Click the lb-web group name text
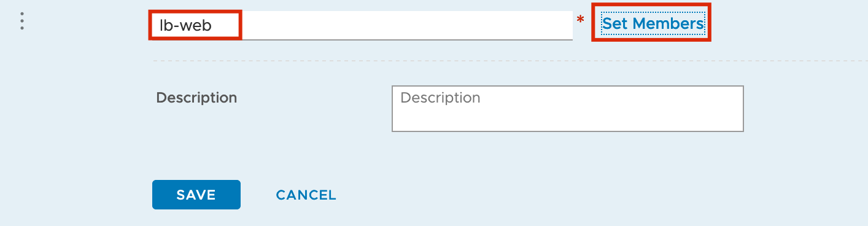This screenshot has width=868, height=226. point(185,25)
